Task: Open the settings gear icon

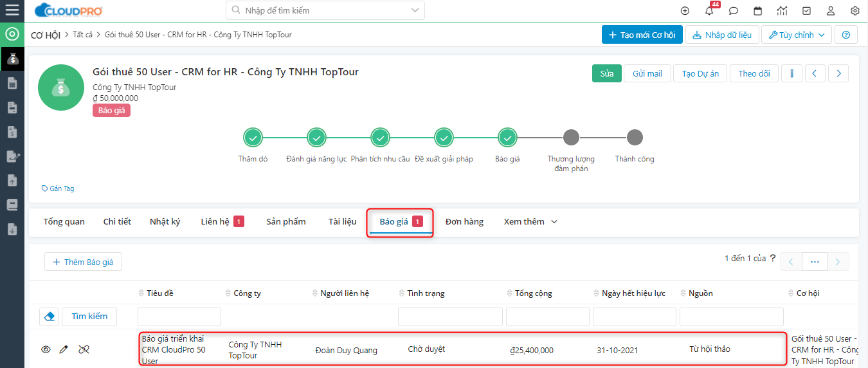Action: pyautogui.click(x=855, y=11)
